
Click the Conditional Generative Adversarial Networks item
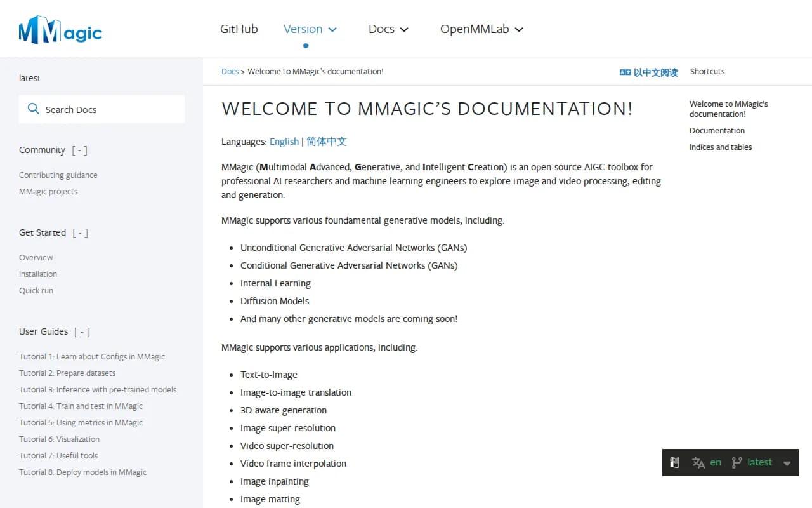point(349,265)
